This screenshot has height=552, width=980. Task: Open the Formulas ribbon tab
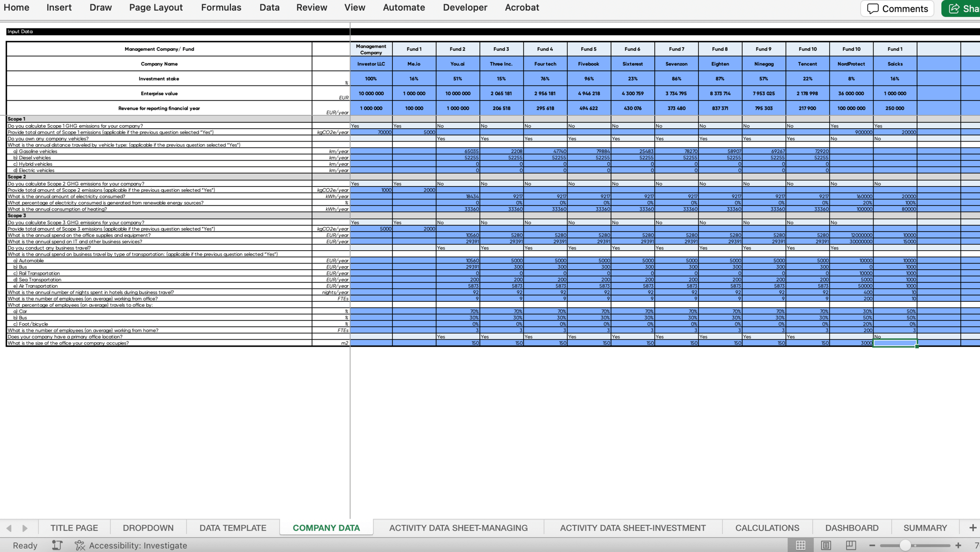tap(221, 8)
